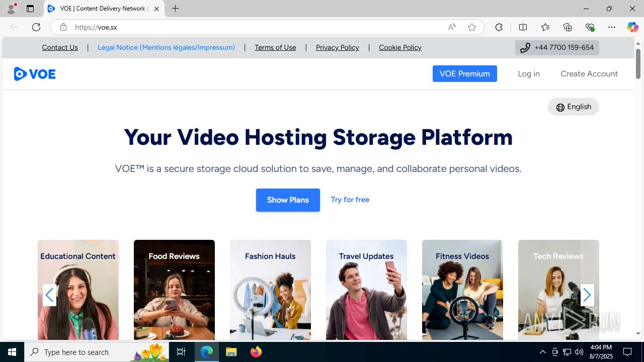Click the Edge taskbar icon
The width and height of the screenshot is (644, 362).
[207, 352]
